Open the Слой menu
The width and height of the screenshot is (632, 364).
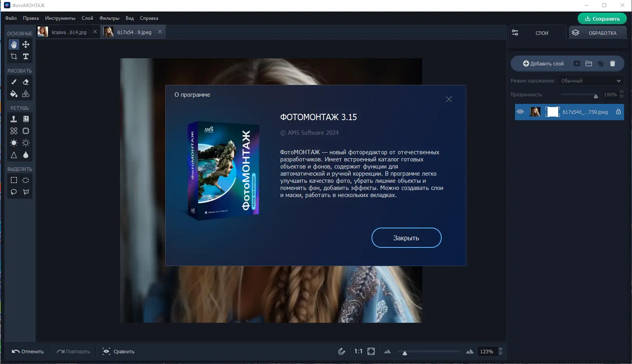click(x=87, y=18)
